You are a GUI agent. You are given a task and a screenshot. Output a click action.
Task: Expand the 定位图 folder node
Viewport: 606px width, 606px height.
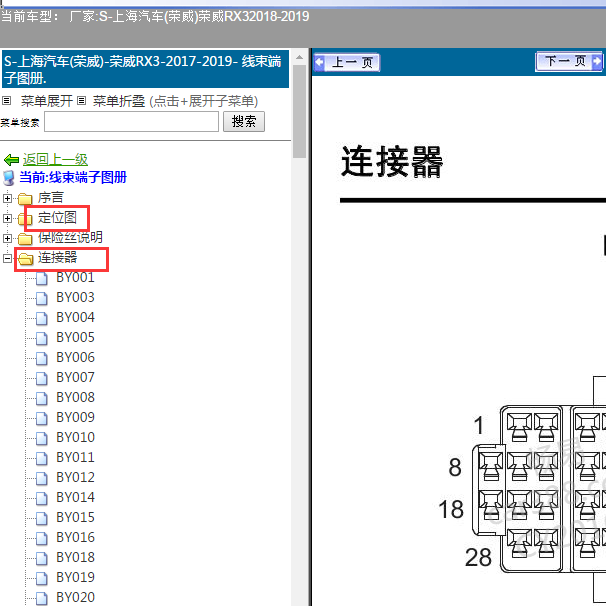click(x=7, y=218)
